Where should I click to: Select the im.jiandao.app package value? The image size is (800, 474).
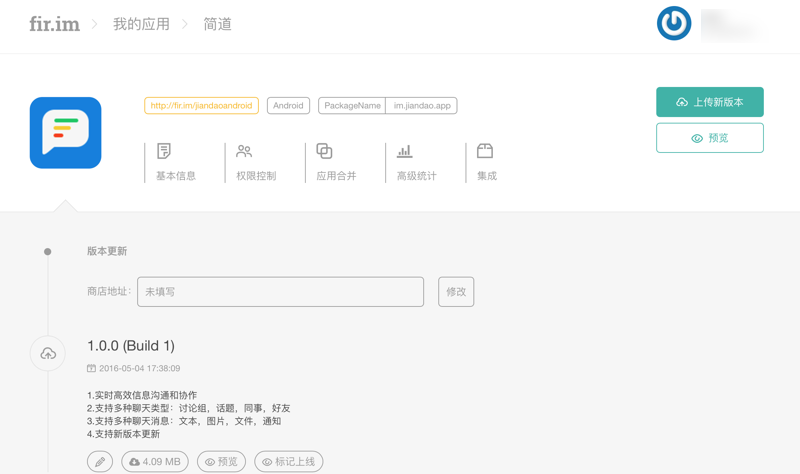click(422, 106)
